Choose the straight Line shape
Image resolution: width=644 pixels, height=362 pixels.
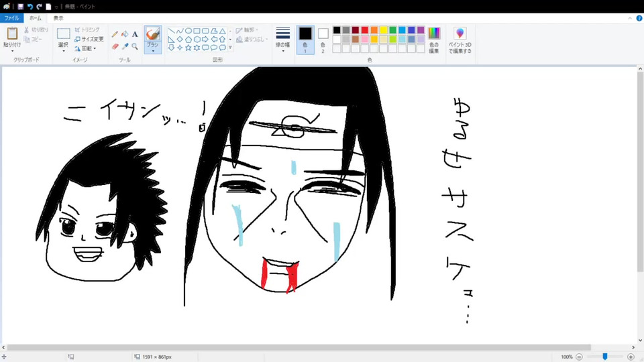click(x=171, y=31)
